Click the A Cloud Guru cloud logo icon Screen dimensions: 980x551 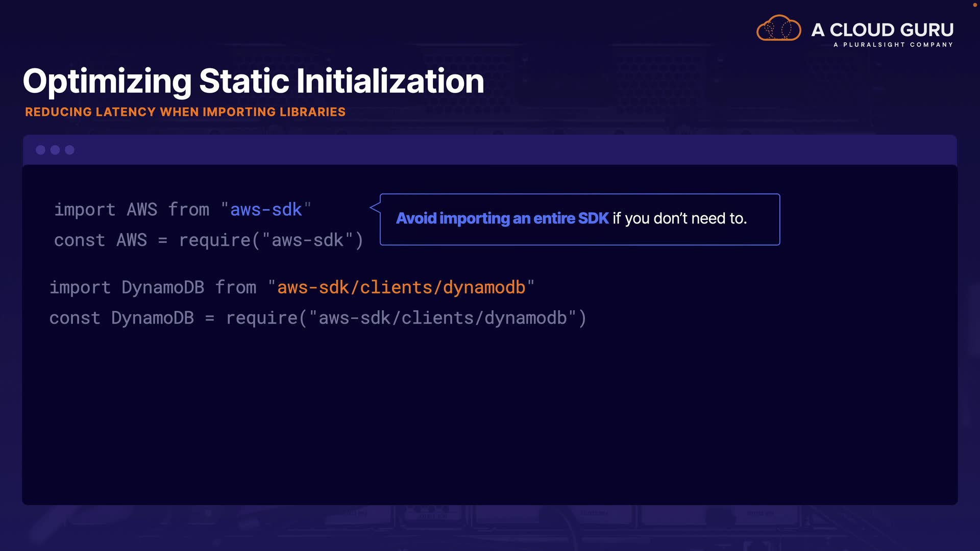tap(778, 29)
